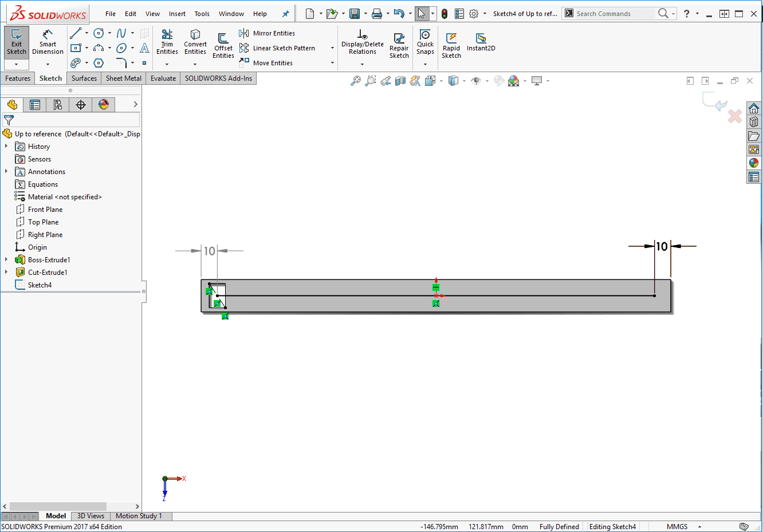Expand the History tree node
The width and height of the screenshot is (763, 532).
pos(6,147)
